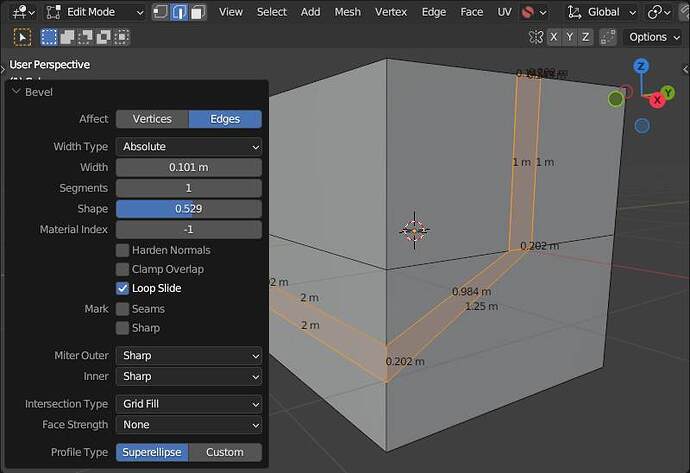The image size is (690, 473).
Task: Open the Inner miter dropdown
Action: click(x=189, y=377)
